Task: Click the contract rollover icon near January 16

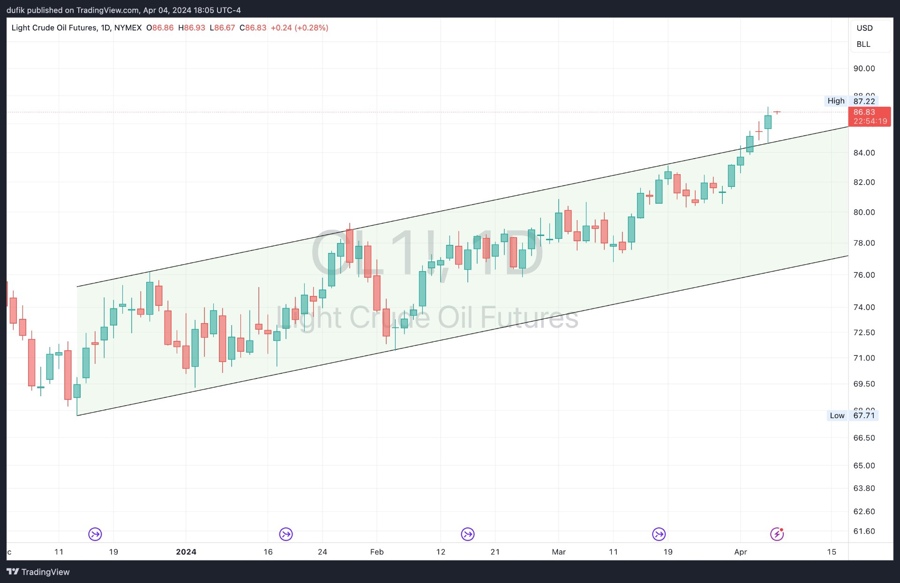Action: pos(286,534)
